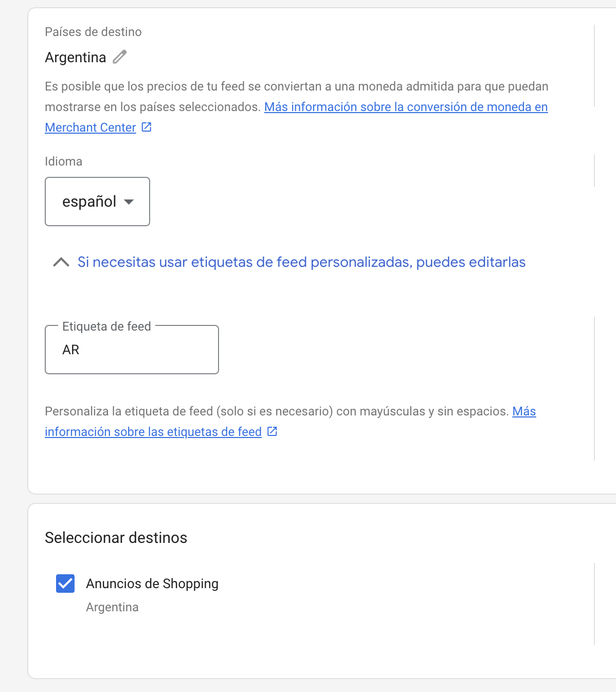Open the español language dropdown
The width and height of the screenshot is (616, 692).
click(97, 202)
